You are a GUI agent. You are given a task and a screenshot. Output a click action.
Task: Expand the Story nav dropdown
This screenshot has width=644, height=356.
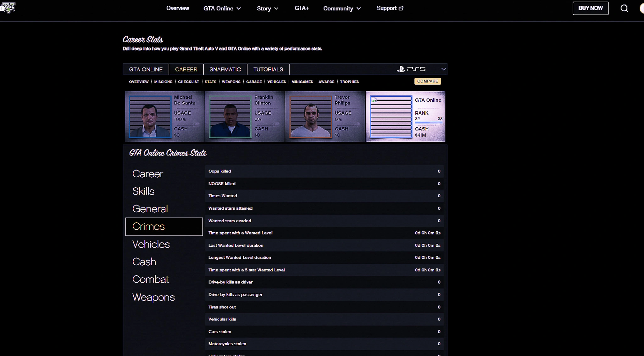(276, 8)
